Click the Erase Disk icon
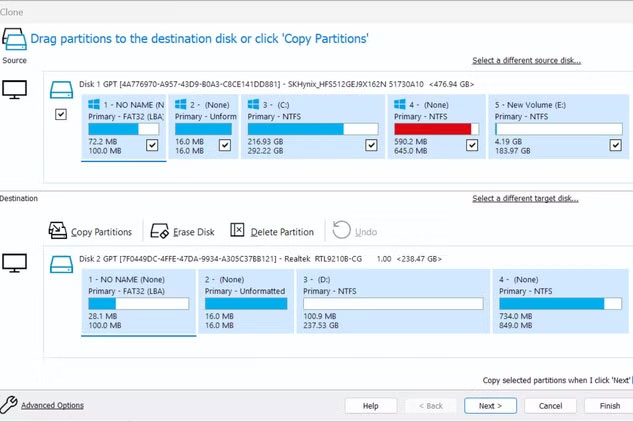 pyautogui.click(x=159, y=231)
